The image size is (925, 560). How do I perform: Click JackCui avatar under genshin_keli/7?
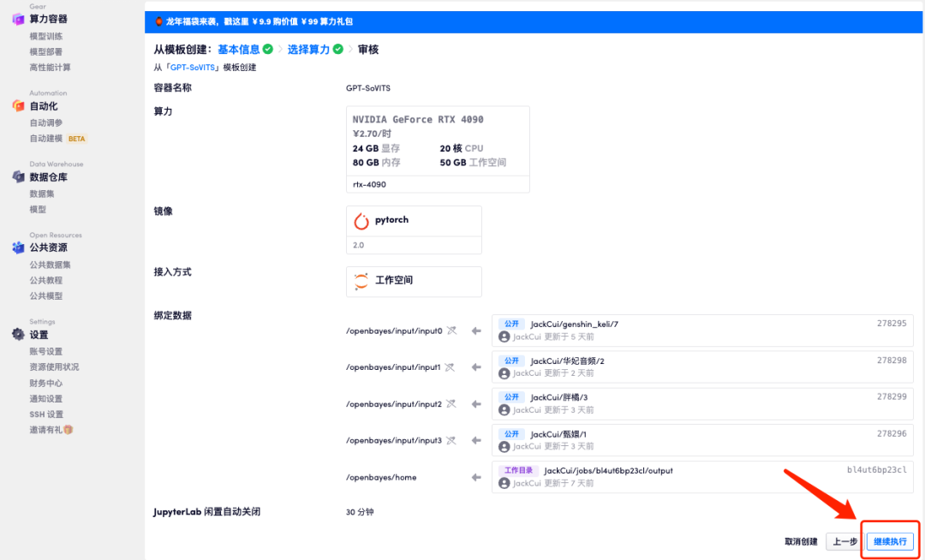point(504,337)
